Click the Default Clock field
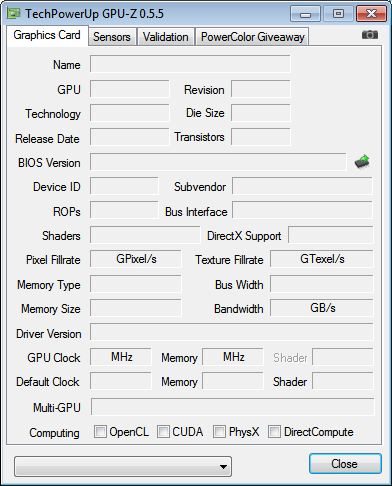 click(x=121, y=381)
